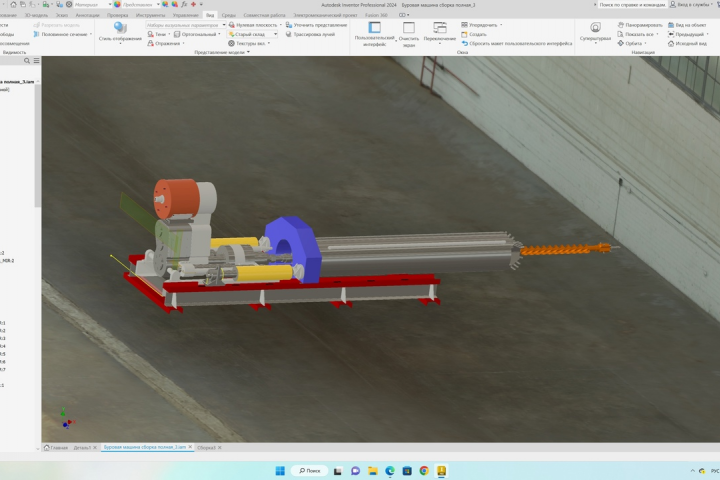Image resolution: width=720 pixels, height=480 pixels.
Task: Expand the Показать все dropdown arrow
Action: click(658, 34)
